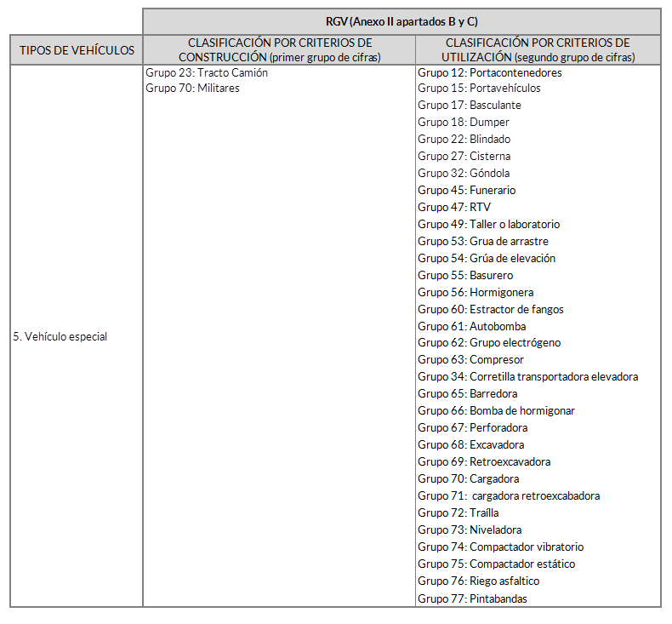This screenshot has height=624, width=672.
Task: Click 'Grupo 55: Basurero' entry
Action: [x=465, y=276]
